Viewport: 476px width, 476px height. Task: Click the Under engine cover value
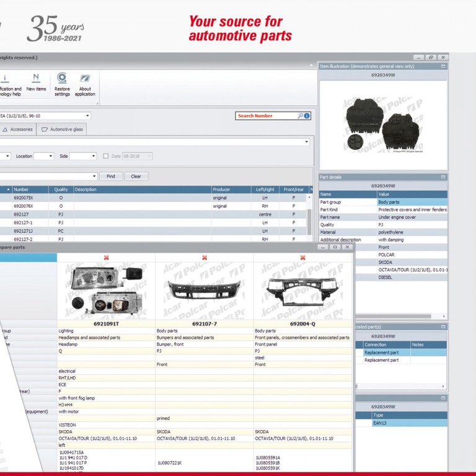point(397,217)
